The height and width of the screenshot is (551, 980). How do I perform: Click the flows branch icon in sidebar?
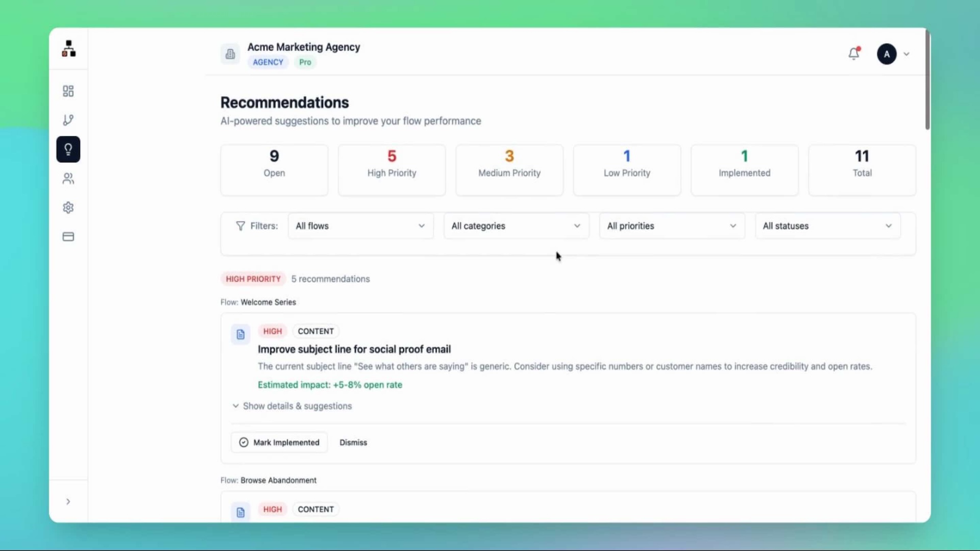[x=68, y=120]
